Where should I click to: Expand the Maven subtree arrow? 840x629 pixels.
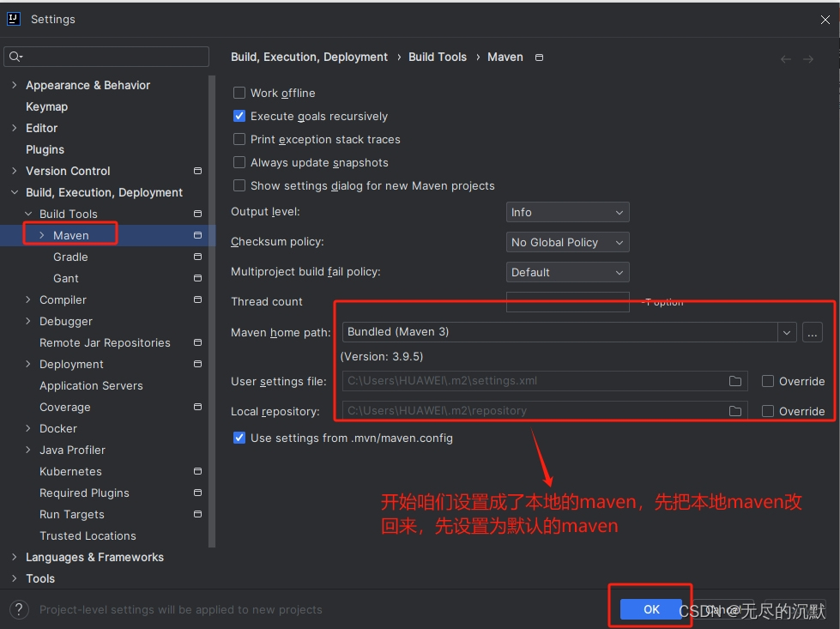(x=42, y=235)
